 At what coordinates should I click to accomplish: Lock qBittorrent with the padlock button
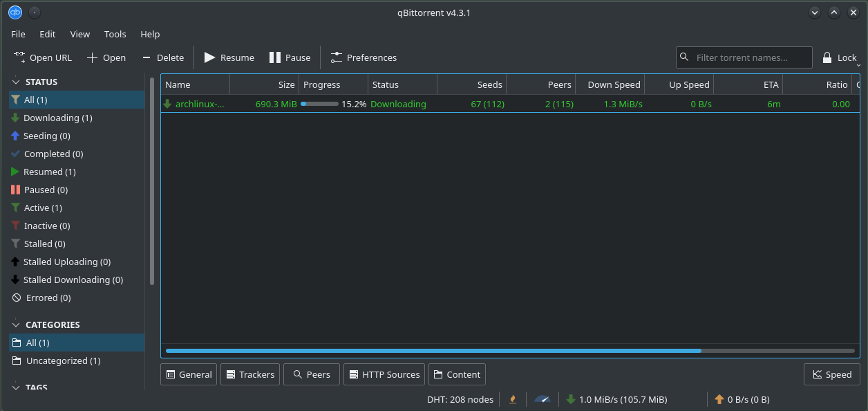(838, 57)
